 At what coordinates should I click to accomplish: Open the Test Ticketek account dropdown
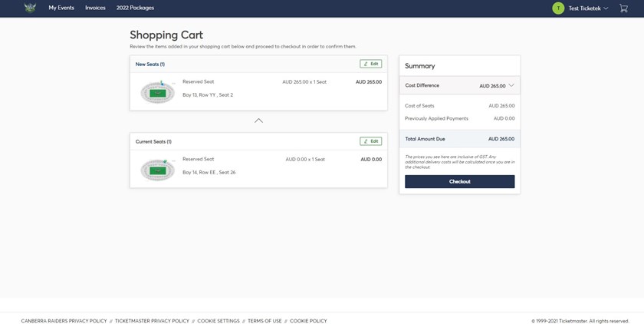[x=588, y=8]
